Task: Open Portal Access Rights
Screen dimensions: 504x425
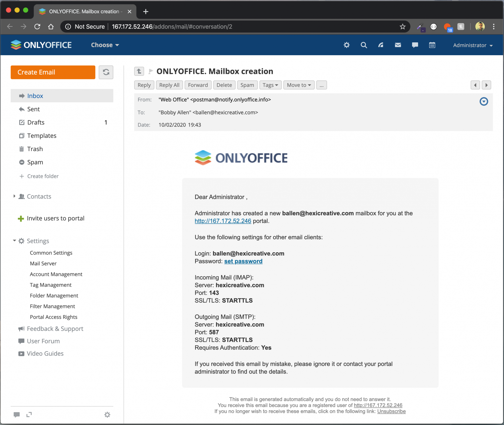Action: pos(54,317)
